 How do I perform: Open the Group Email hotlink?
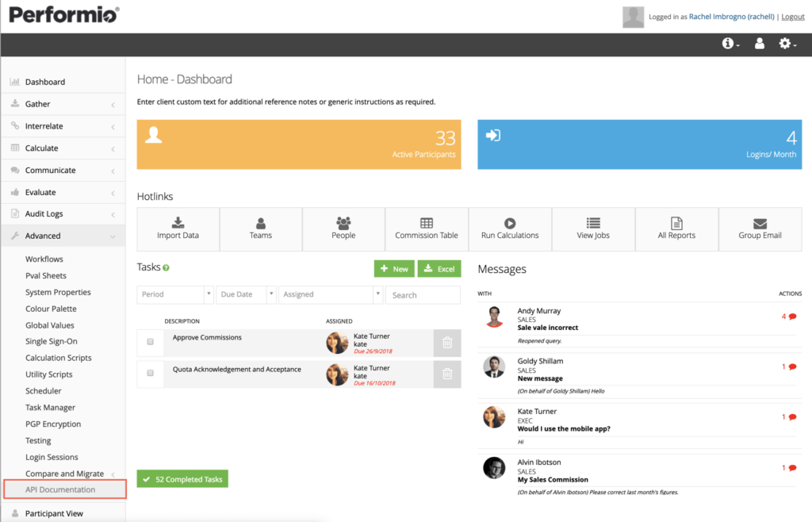[x=760, y=229]
